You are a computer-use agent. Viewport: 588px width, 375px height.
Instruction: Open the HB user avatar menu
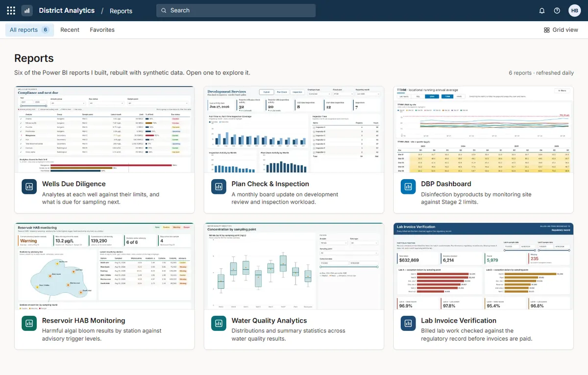coord(574,10)
